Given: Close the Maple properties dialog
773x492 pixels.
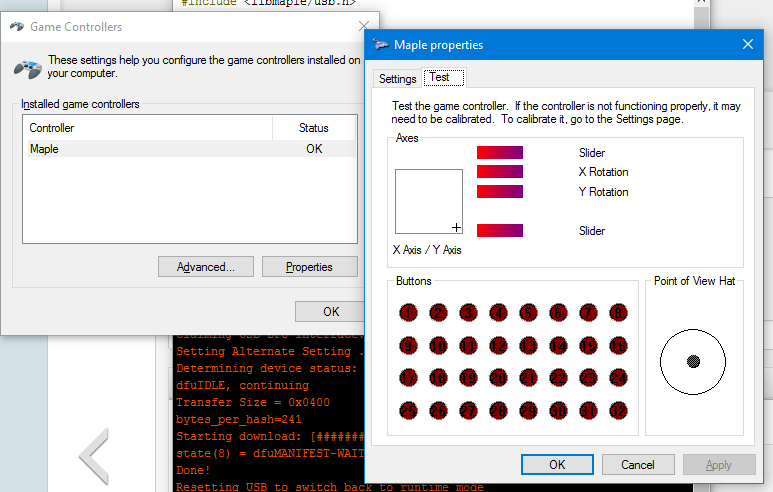Looking at the screenshot, I should pyautogui.click(x=748, y=44).
